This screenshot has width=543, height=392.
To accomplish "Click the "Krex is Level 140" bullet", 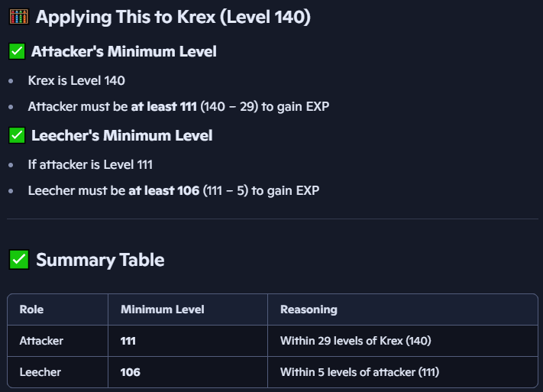I will pos(76,80).
